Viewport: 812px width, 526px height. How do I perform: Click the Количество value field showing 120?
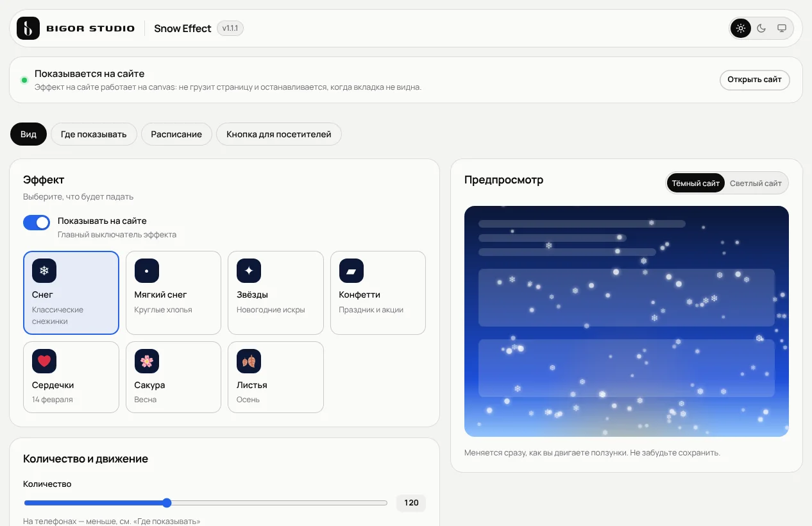tap(411, 503)
